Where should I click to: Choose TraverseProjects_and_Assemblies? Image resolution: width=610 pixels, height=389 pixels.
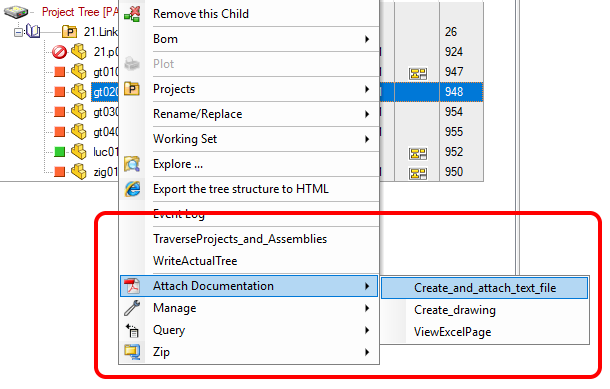tap(249, 238)
